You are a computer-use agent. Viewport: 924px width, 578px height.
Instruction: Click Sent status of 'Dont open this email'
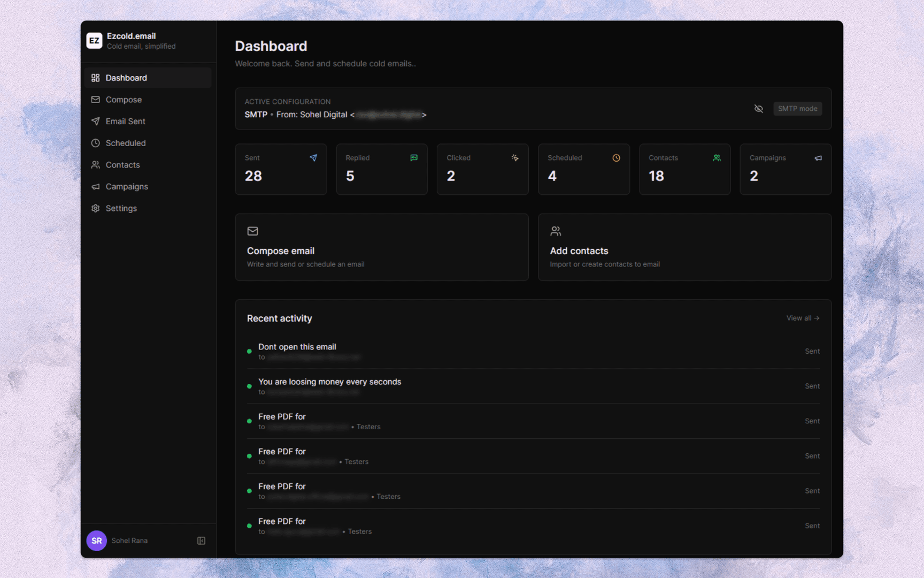click(x=812, y=352)
